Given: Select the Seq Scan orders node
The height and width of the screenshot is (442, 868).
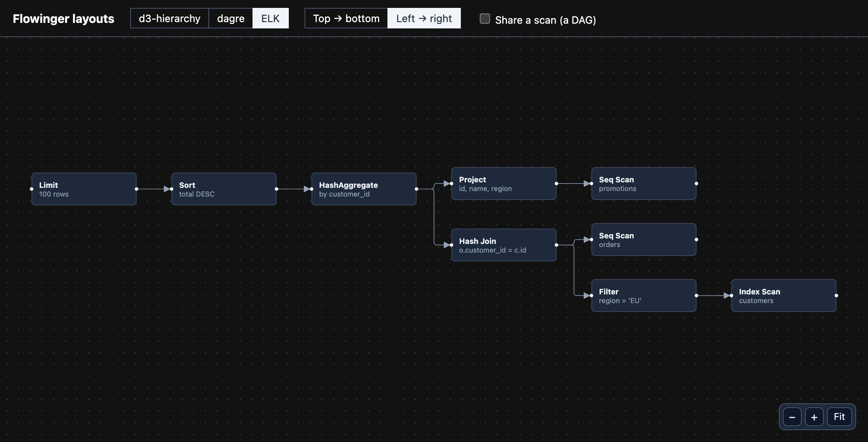Looking at the screenshot, I should click(644, 240).
